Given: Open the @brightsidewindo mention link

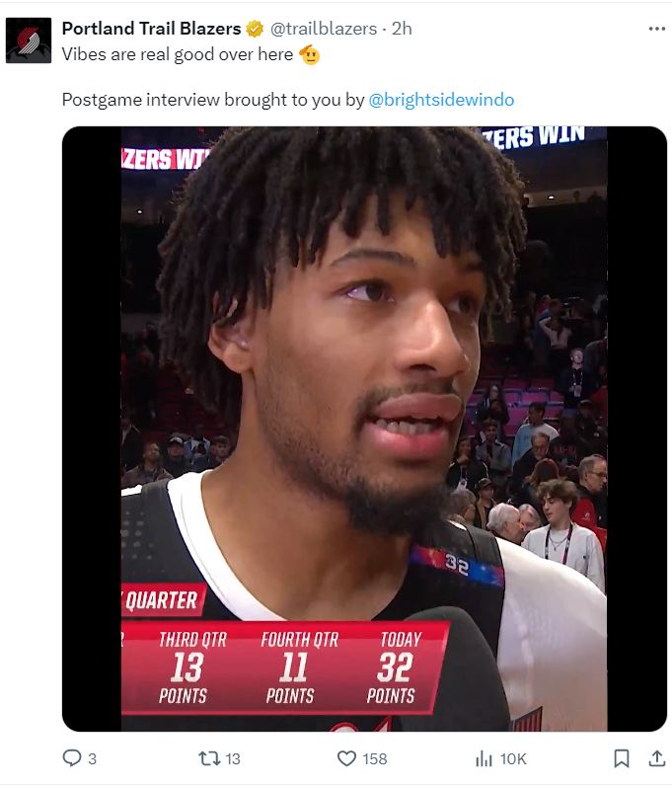Looking at the screenshot, I should click(x=441, y=100).
